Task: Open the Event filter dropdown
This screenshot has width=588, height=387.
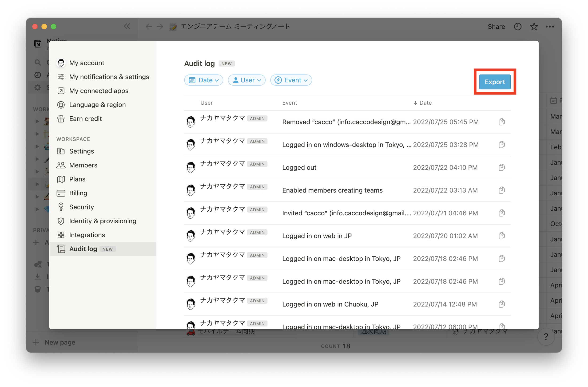Action: [291, 80]
